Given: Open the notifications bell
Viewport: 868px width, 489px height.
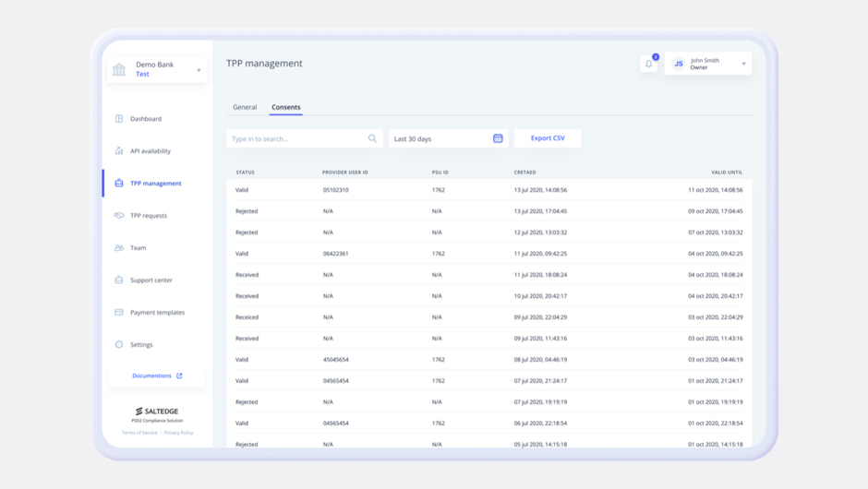Looking at the screenshot, I should [649, 64].
